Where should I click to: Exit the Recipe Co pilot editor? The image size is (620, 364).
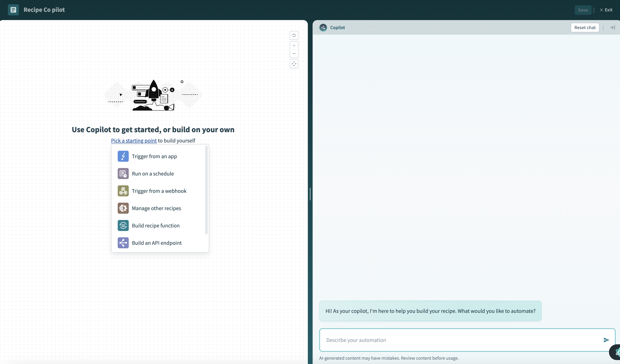coord(606,10)
